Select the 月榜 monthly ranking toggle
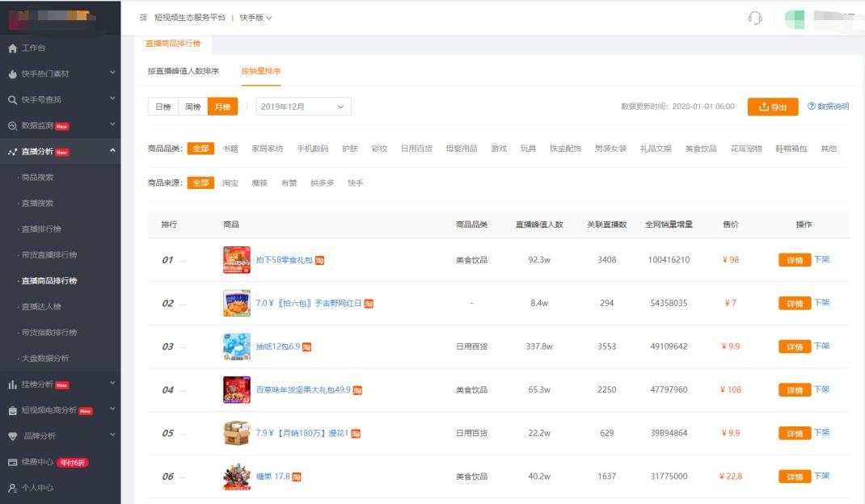This screenshot has height=504, width=865. (x=222, y=107)
